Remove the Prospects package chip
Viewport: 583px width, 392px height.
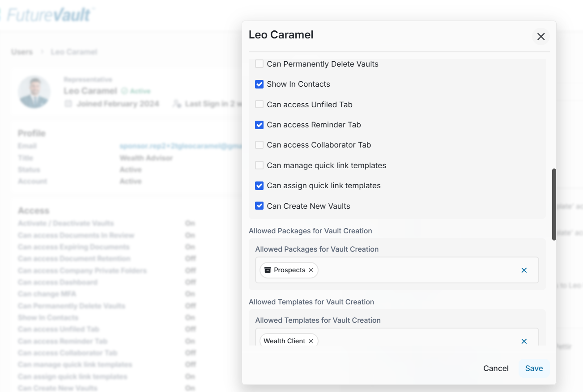(x=311, y=270)
